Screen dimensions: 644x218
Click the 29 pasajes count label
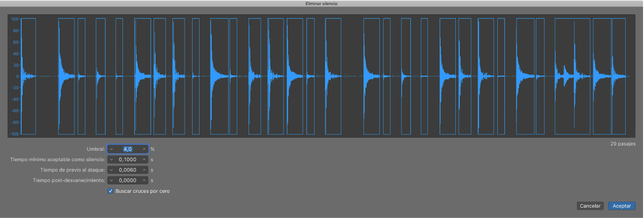point(623,144)
